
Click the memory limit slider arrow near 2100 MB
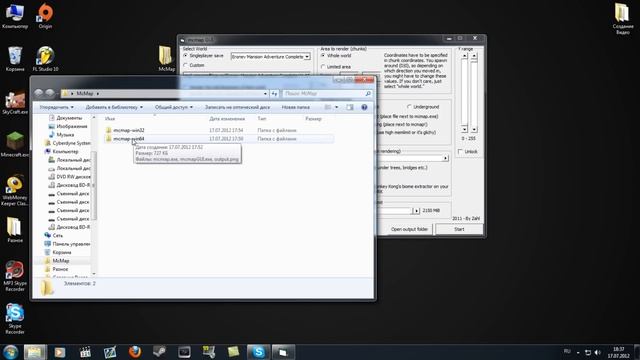(416, 211)
